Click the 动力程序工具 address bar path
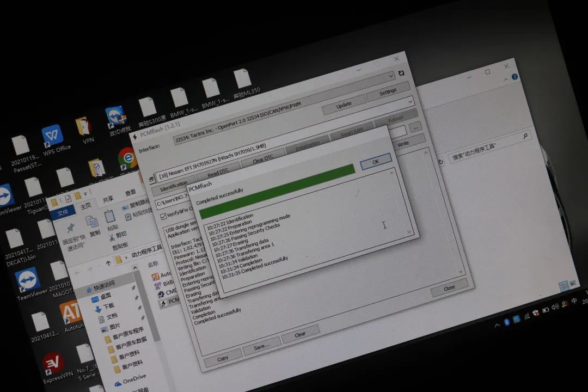This screenshot has width=588, height=392. click(x=146, y=251)
